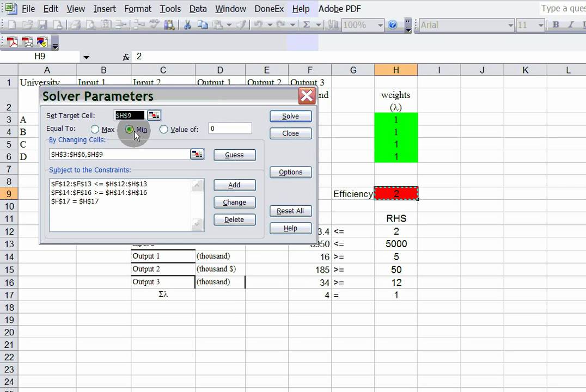Click the Options button
The height and width of the screenshot is (392, 586).
pos(290,172)
